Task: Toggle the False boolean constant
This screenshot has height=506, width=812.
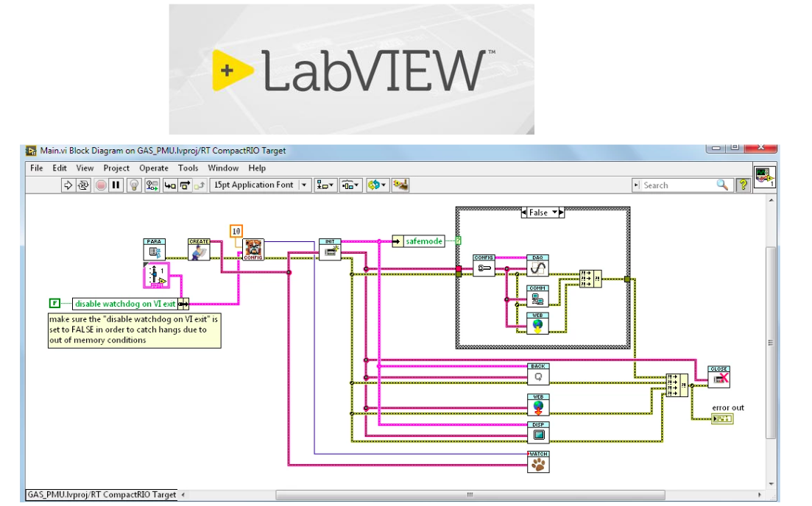Action: pos(54,304)
